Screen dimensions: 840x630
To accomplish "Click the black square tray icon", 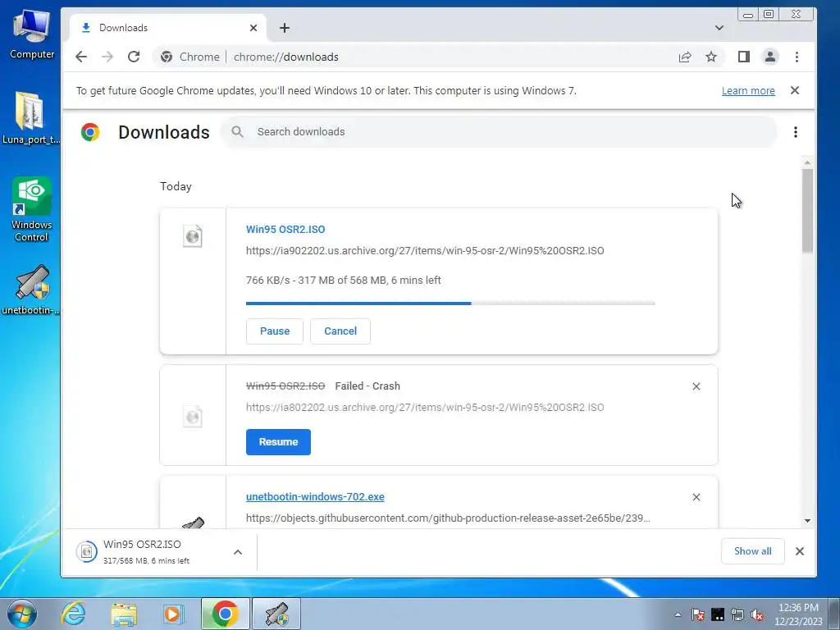I will pos(717,614).
